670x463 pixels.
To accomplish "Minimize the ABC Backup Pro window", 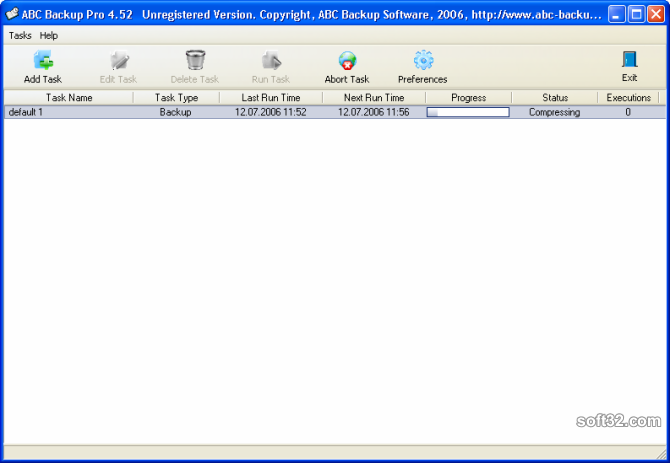I will click(617, 15).
